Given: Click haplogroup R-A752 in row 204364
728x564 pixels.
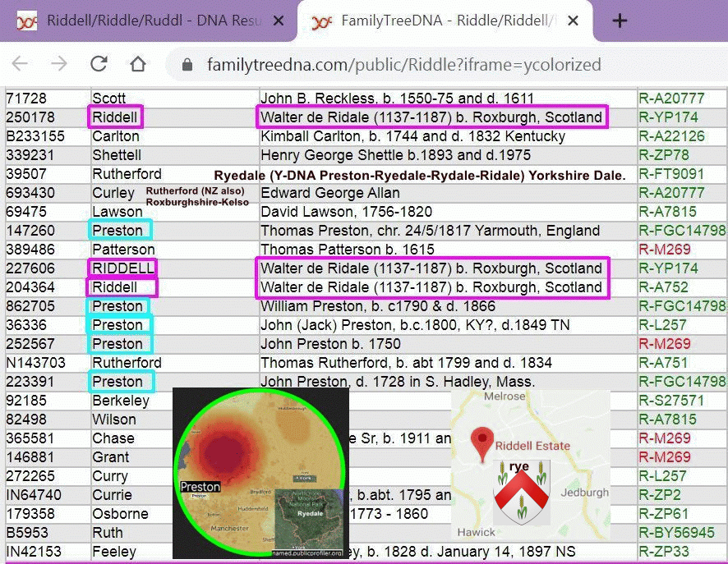Looking at the screenshot, I should coord(663,287).
